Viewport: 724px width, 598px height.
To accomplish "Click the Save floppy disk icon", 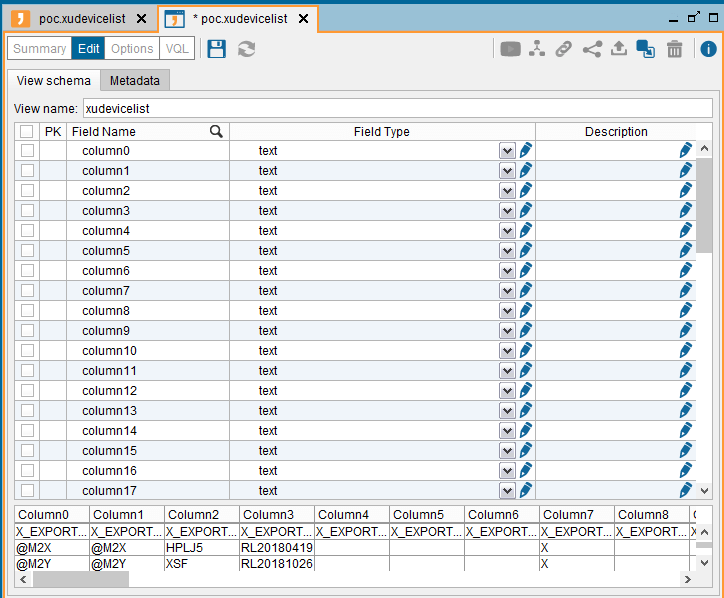I will tap(216, 48).
